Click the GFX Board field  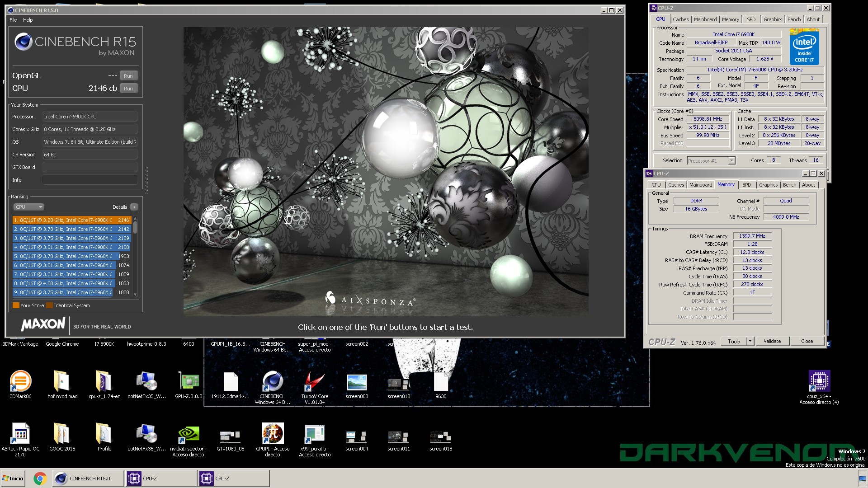(90, 167)
